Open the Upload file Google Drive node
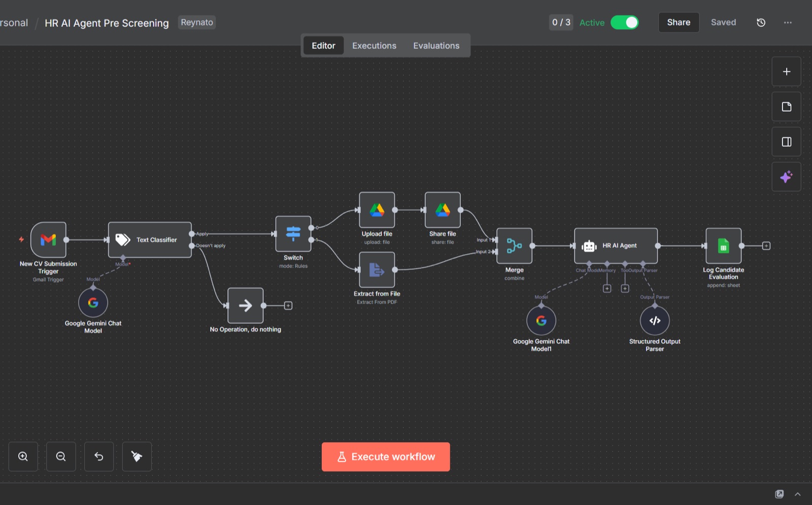 377,210
